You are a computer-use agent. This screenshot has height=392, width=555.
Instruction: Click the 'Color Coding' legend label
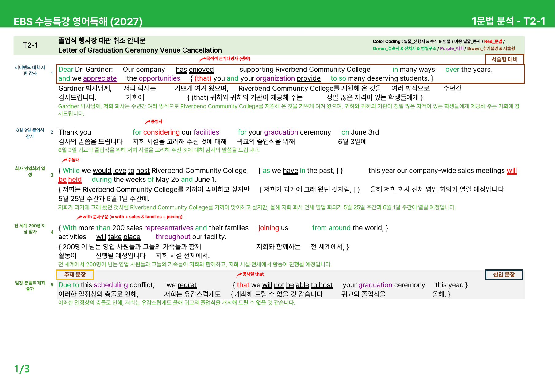coord(387,41)
